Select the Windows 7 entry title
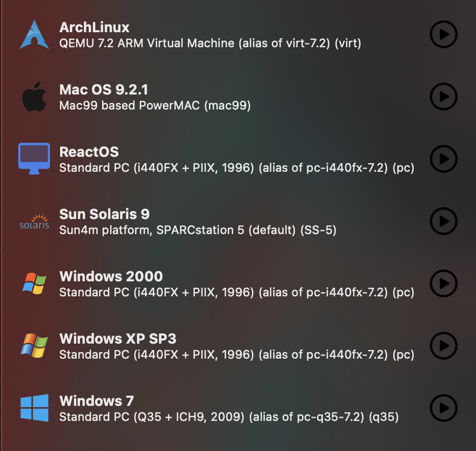 (96, 401)
